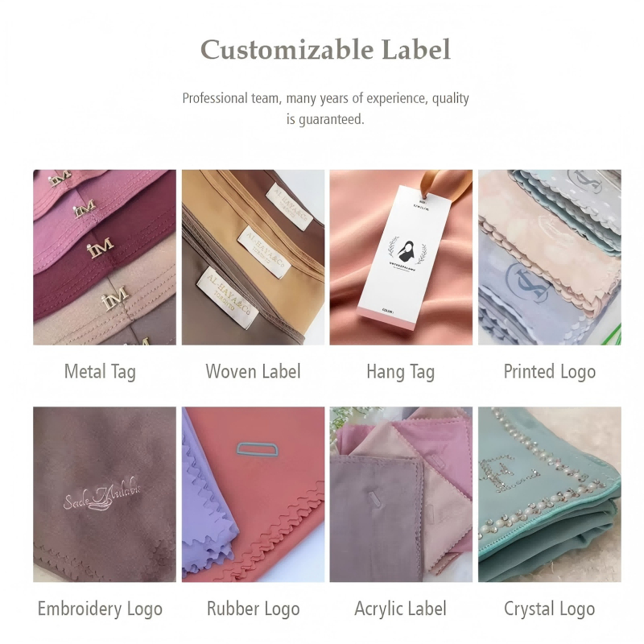
Task: Open the Crystal Logo product photo
Action: tap(550, 494)
